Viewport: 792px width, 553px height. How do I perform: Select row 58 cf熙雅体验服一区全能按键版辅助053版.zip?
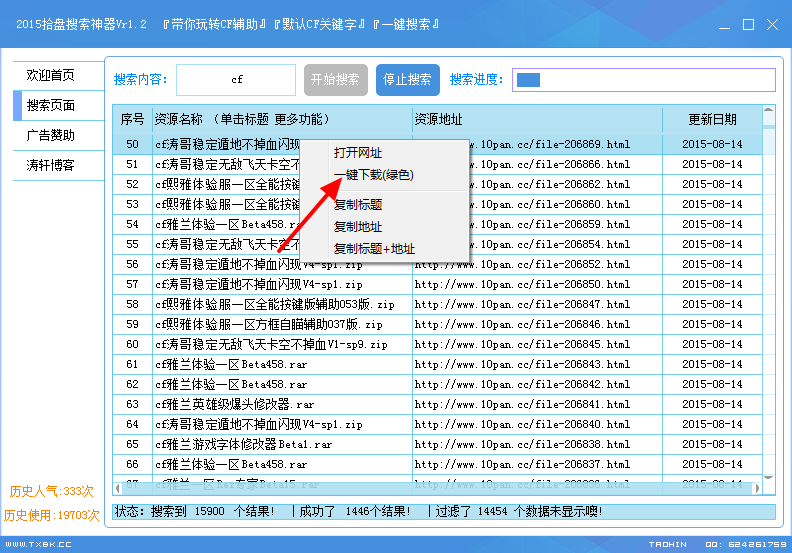click(275, 305)
